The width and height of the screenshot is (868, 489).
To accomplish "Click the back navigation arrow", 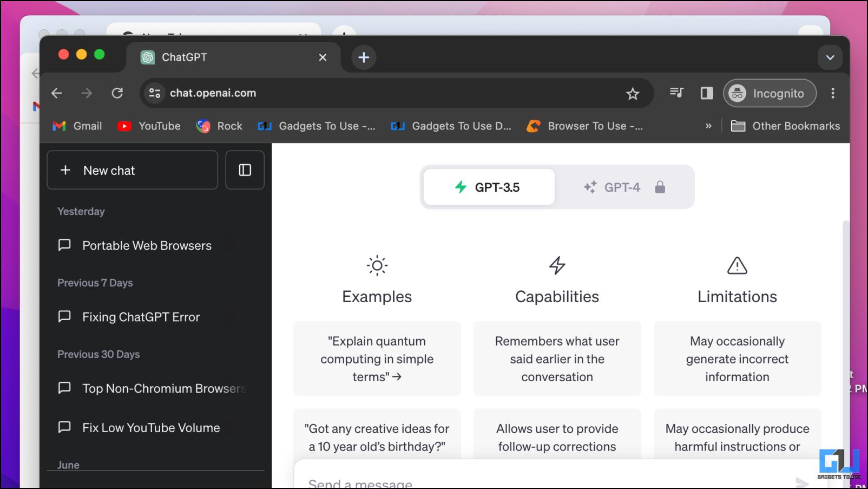I will (x=57, y=93).
